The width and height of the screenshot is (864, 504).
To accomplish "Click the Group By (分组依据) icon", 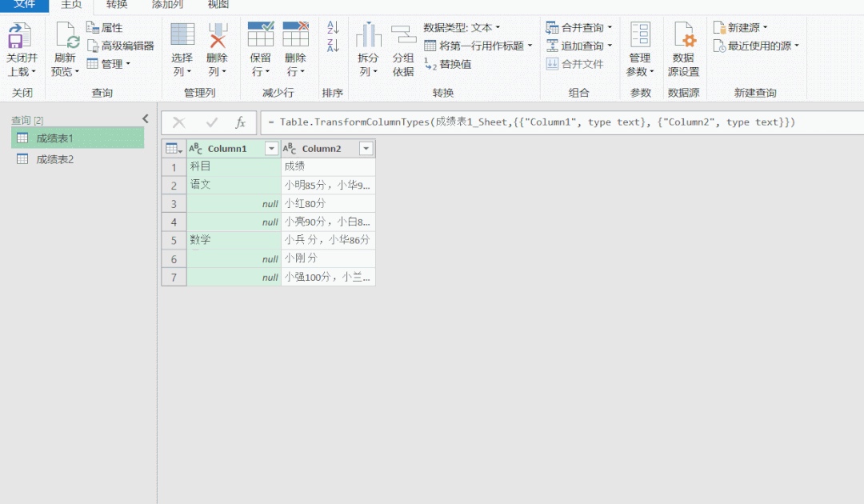I will tap(403, 35).
